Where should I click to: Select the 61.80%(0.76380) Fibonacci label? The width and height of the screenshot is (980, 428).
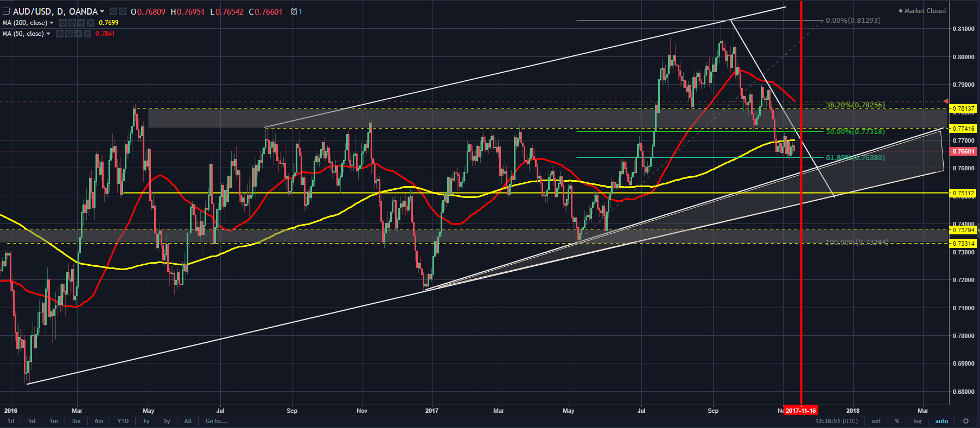(x=855, y=157)
